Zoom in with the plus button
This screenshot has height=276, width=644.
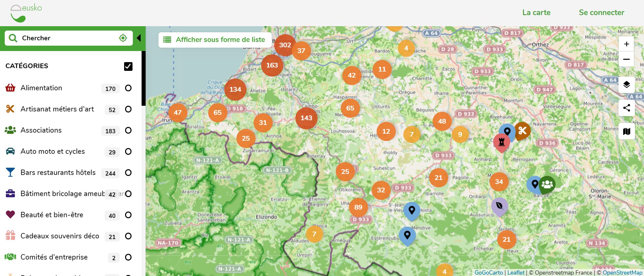627,44
